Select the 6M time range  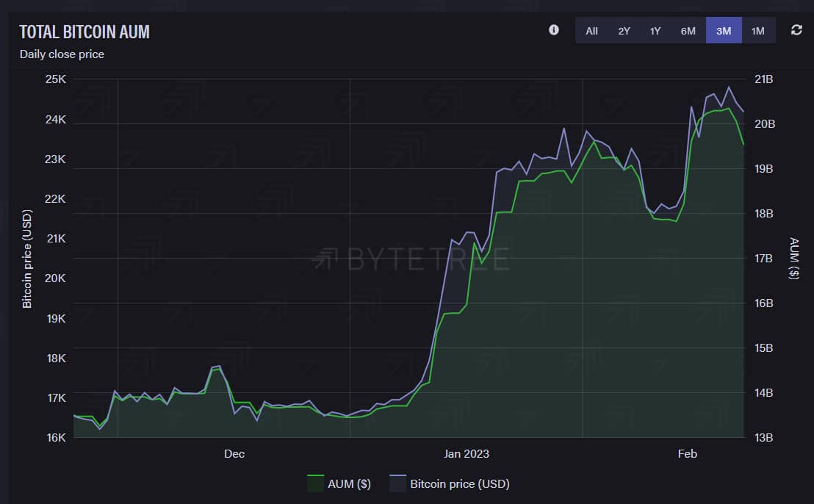click(x=688, y=31)
